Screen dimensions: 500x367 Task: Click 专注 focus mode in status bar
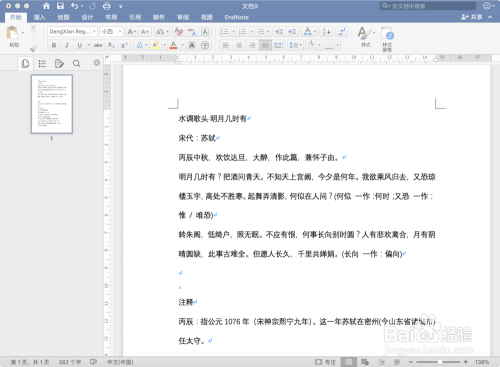click(325, 362)
